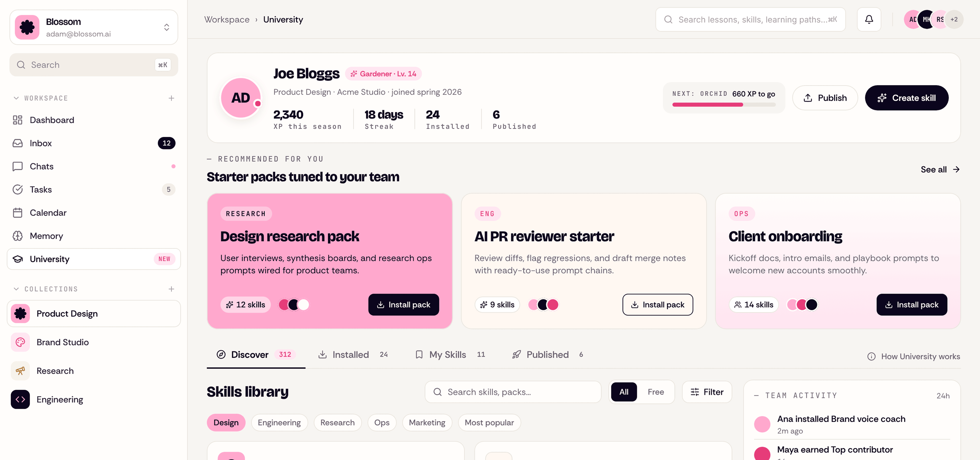
Task: Click the ENG tag on the pack
Action: tap(487, 214)
